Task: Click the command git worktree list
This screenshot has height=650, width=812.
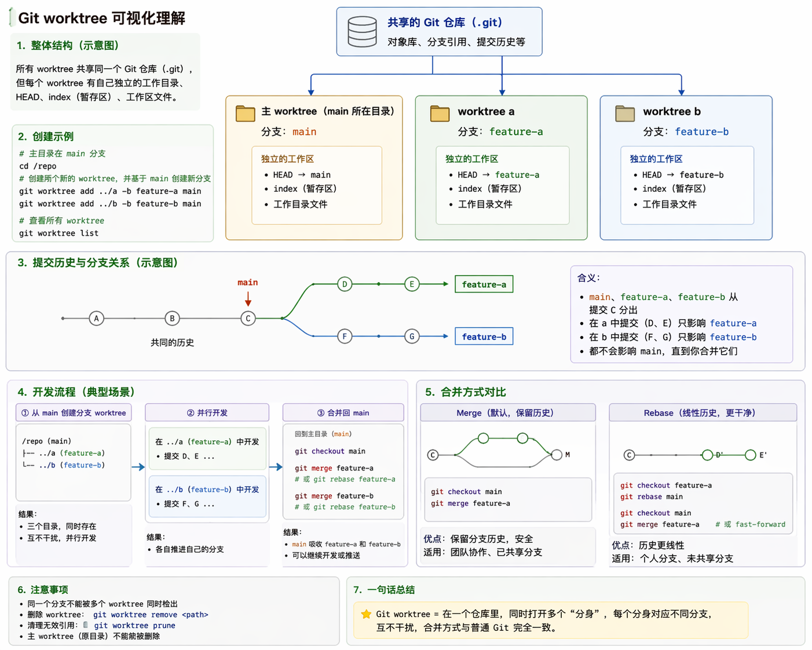Action: pyautogui.click(x=58, y=233)
